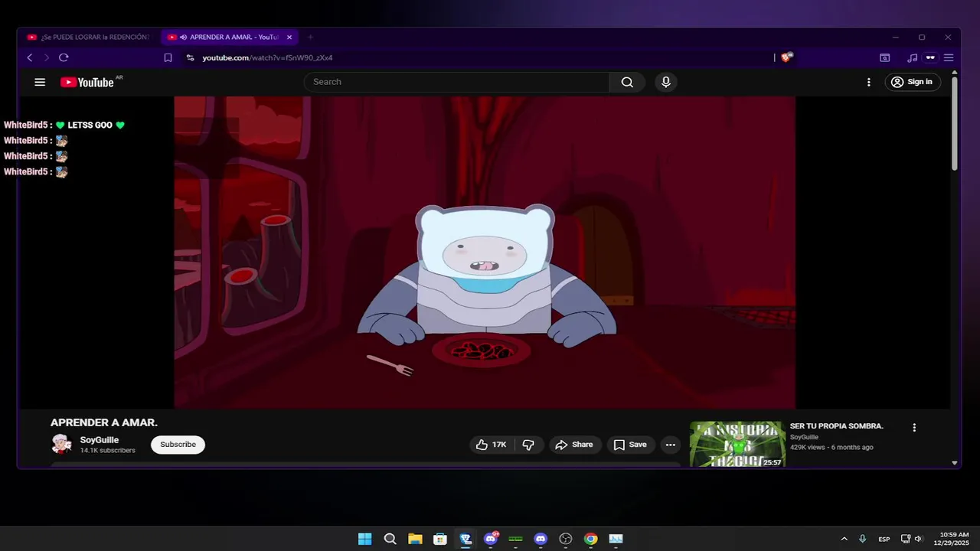980x551 pixels.
Task: Switch to ¿Se PUEDE LOGRAR la REDENCIÓN tab
Action: [88, 37]
